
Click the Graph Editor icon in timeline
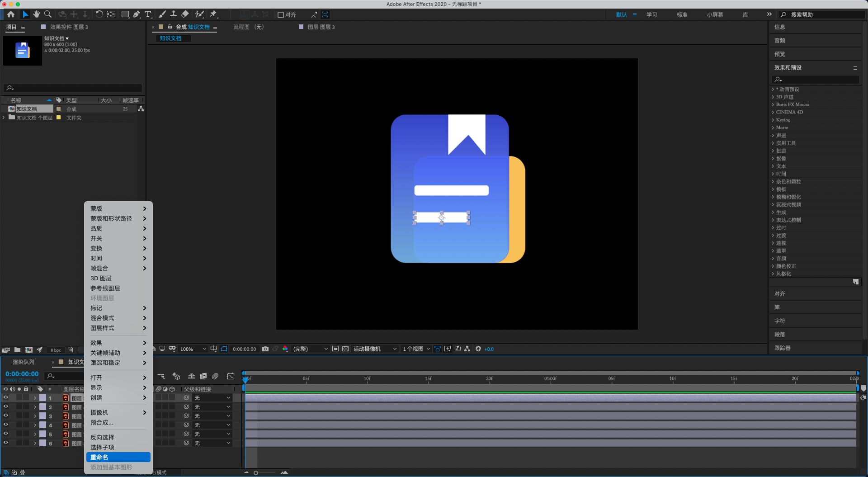tap(231, 376)
